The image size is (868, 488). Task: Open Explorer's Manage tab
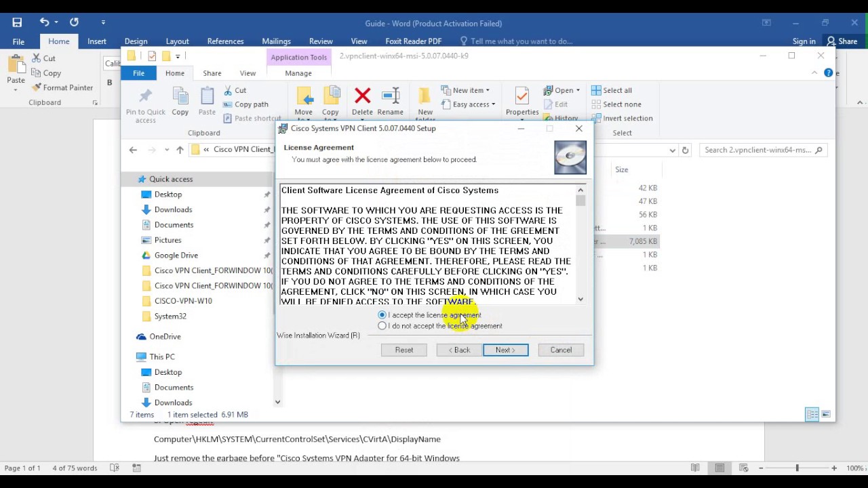pos(298,73)
